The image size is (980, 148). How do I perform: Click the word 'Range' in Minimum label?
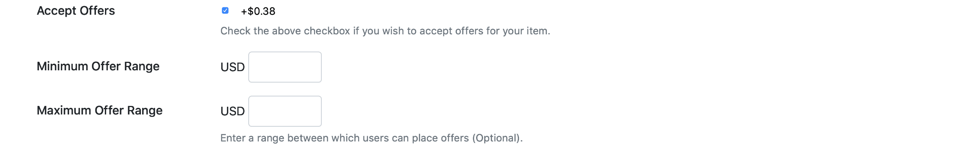[x=142, y=66]
